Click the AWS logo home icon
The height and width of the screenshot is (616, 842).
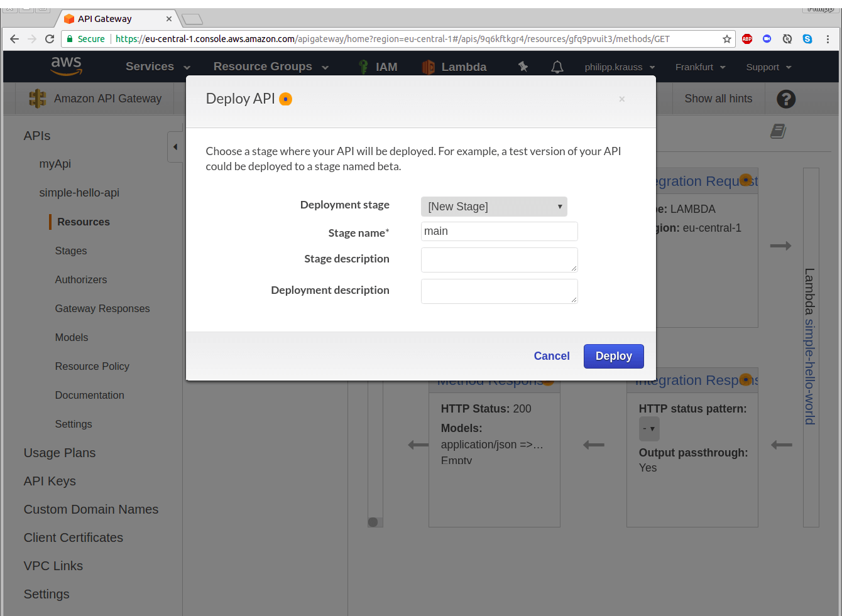(x=66, y=66)
